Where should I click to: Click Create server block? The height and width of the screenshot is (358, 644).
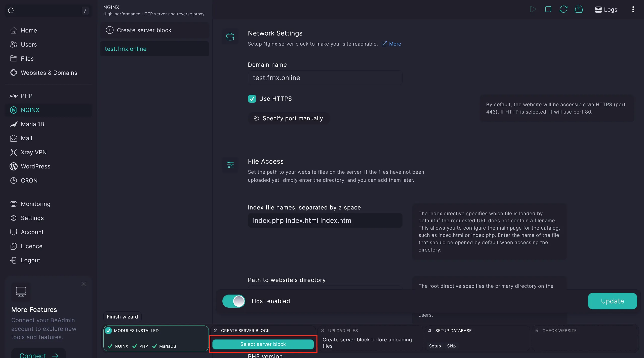coord(154,30)
